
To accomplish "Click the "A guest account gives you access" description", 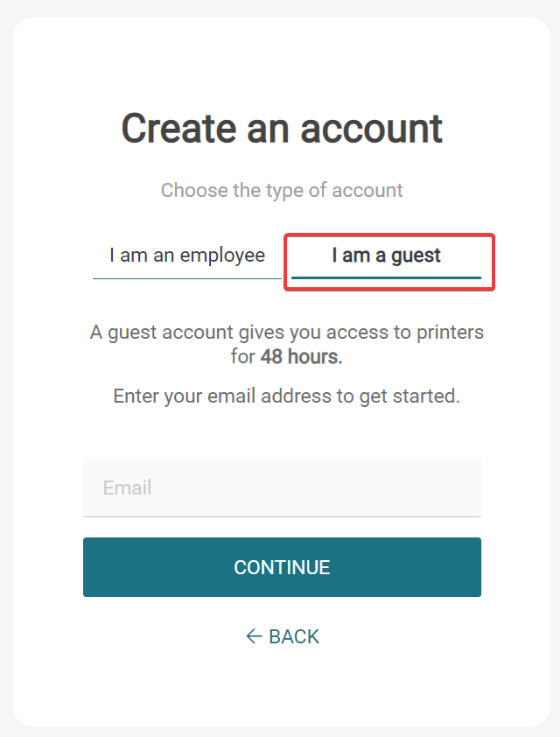I will 286,333.
